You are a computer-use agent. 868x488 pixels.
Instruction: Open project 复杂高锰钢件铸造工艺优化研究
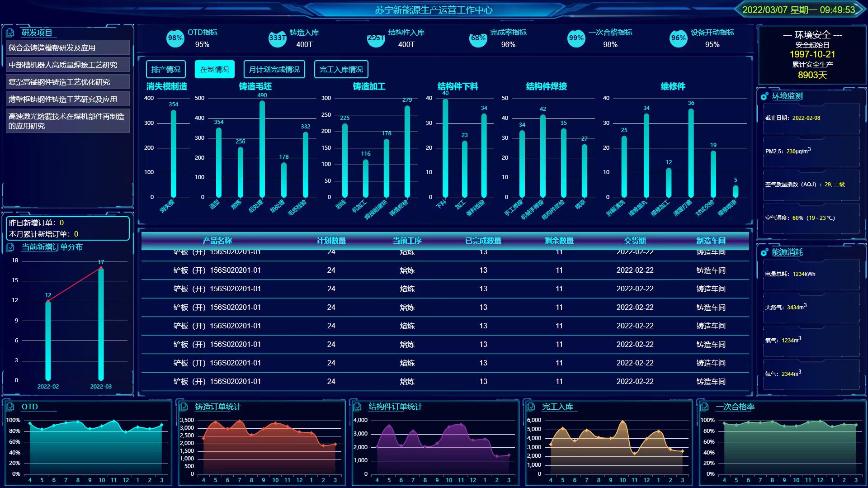pyautogui.click(x=68, y=82)
